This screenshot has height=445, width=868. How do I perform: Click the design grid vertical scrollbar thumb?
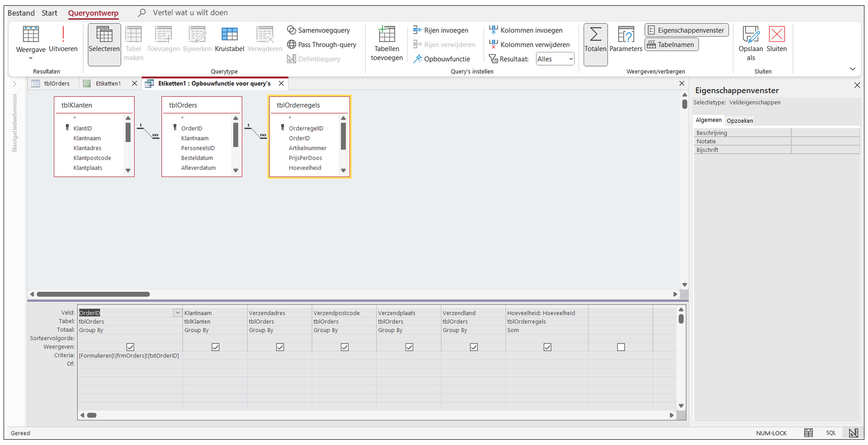681,319
